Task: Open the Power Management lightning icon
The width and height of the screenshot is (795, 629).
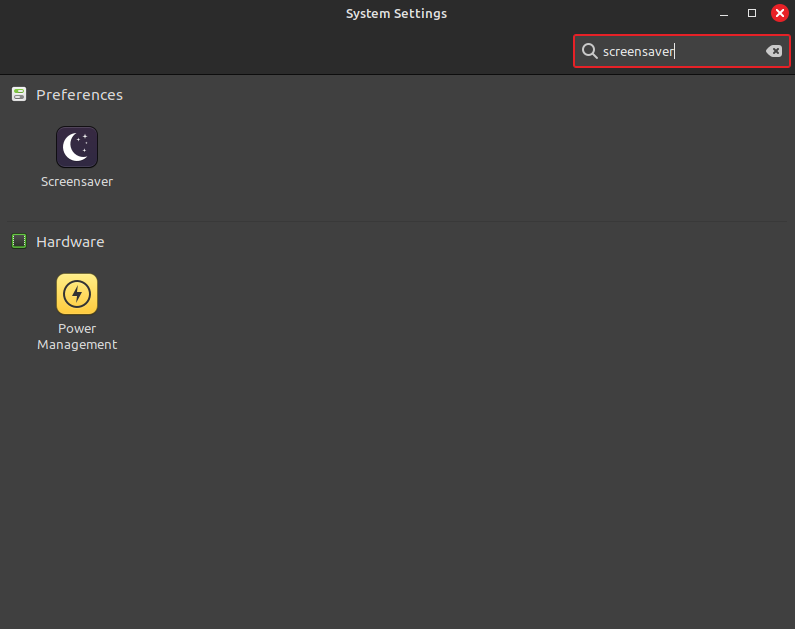Action: (77, 294)
